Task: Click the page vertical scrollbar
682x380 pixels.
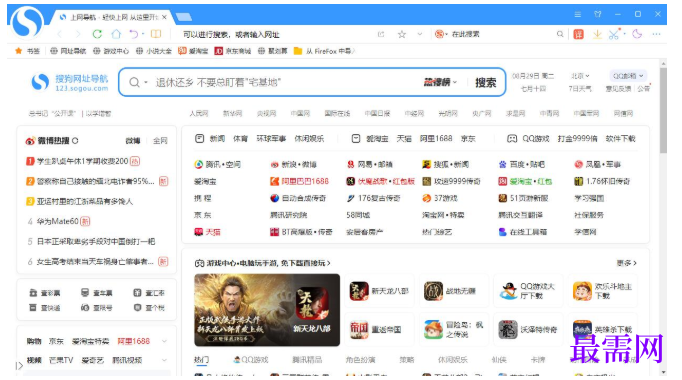Action: click(x=663, y=110)
